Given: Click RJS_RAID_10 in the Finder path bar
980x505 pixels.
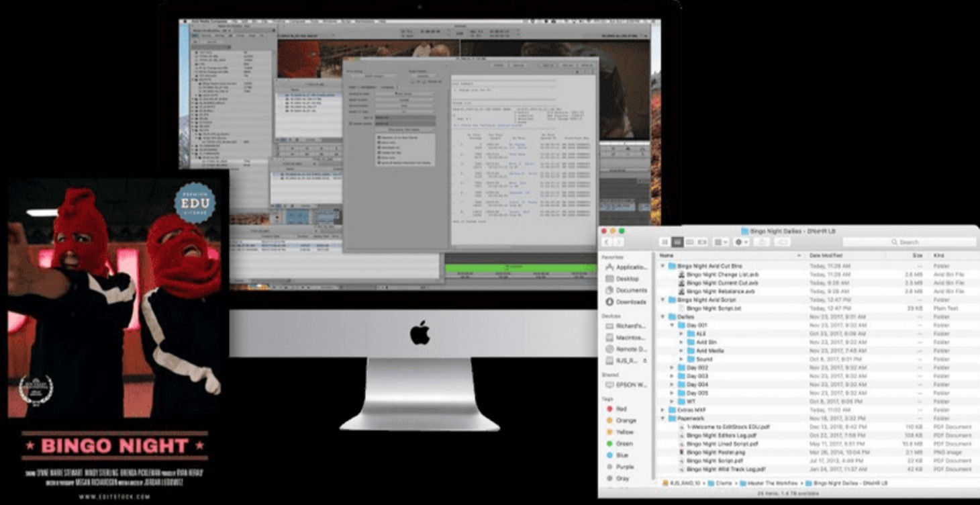Looking at the screenshot, I should click(681, 483).
